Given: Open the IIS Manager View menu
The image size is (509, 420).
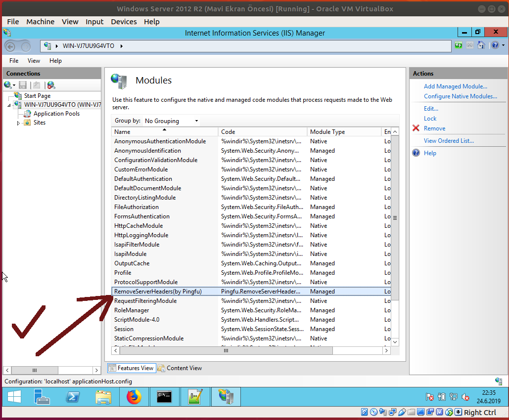Looking at the screenshot, I should click(34, 61).
